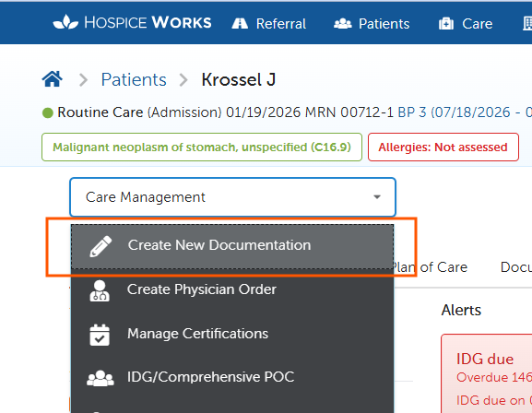Open IDG/Comprehensive POC menu entry
The width and height of the screenshot is (532, 413).
pyautogui.click(x=232, y=377)
